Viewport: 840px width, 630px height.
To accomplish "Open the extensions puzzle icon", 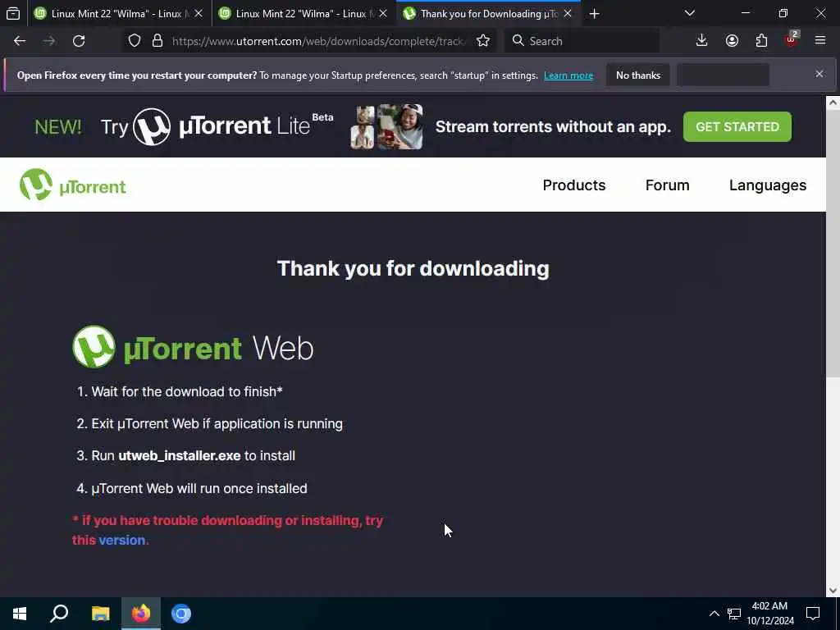I will coord(761,41).
